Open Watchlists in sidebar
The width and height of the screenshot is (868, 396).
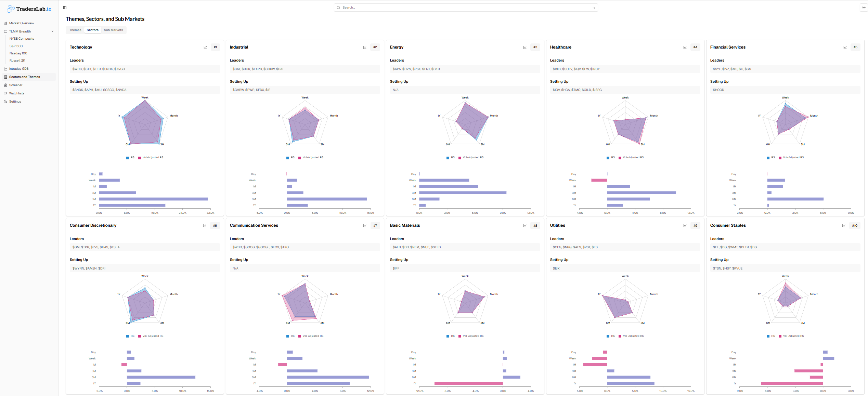(x=17, y=93)
